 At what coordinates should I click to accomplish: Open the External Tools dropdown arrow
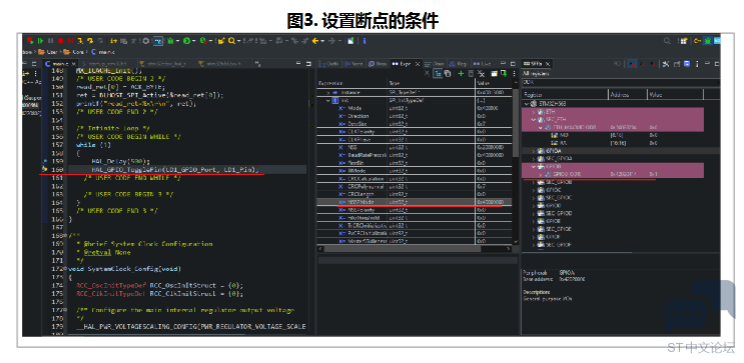(211, 41)
